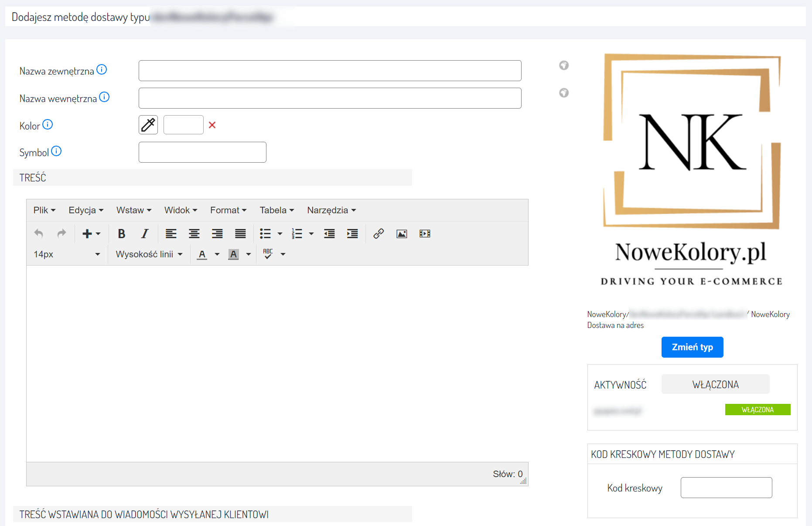Screen dimensions: 812x526
Task: Focus the Kod kreskowy input field
Action: (726, 488)
